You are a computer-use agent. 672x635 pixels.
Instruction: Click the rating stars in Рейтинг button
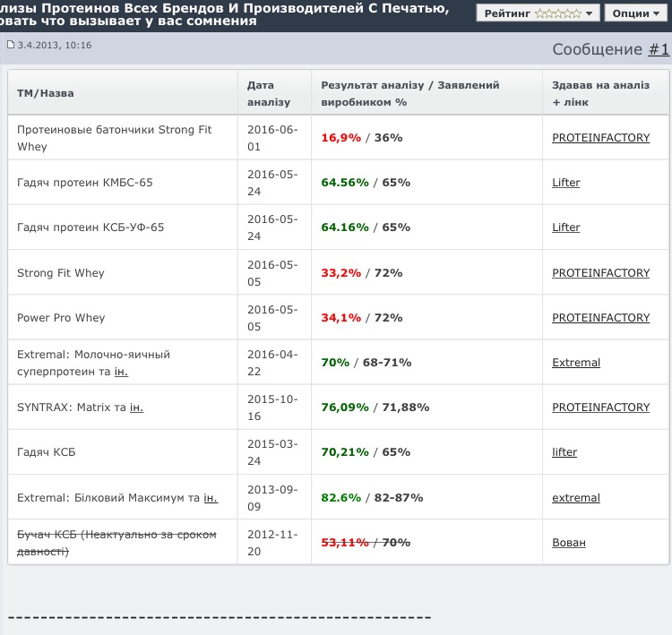click(x=556, y=13)
